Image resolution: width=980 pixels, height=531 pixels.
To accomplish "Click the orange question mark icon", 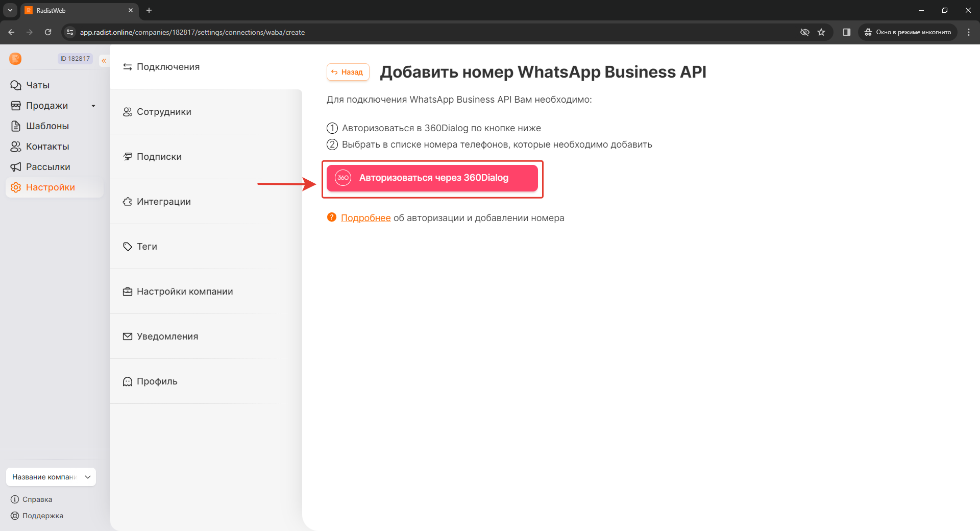I will (332, 218).
